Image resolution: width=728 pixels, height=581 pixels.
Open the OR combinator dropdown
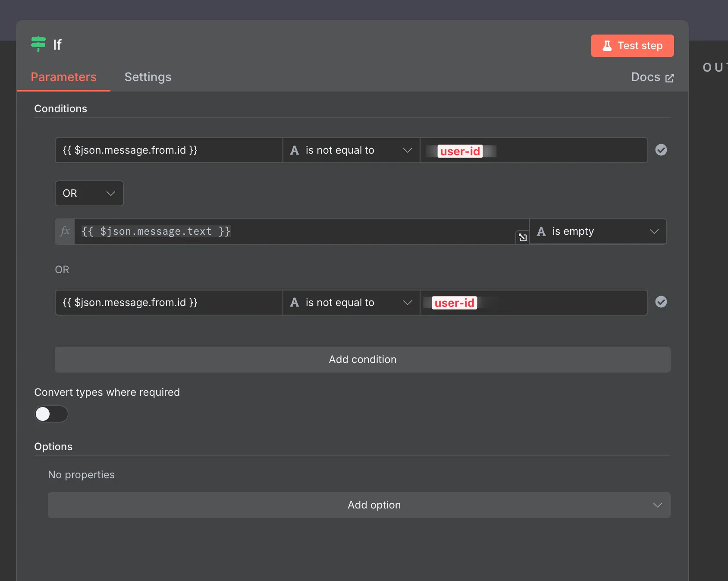pyautogui.click(x=89, y=193)
